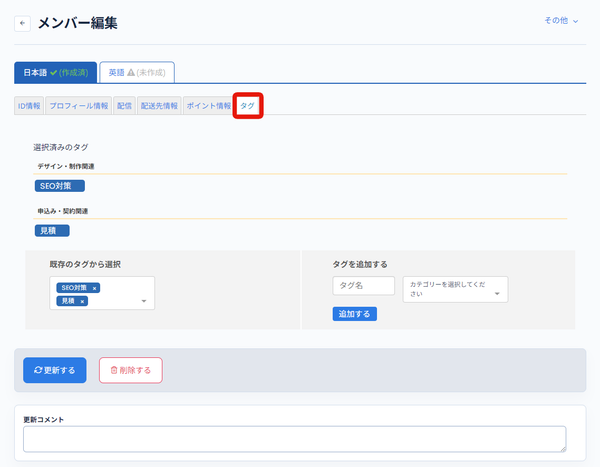Click the 更新する button
This screenshot has height=467, width=600.
coord(55,370)
